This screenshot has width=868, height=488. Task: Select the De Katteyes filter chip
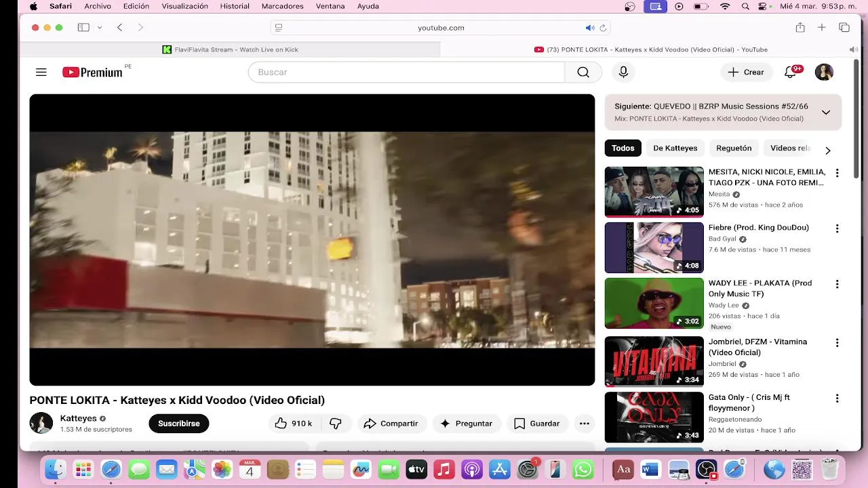(675, 148)
